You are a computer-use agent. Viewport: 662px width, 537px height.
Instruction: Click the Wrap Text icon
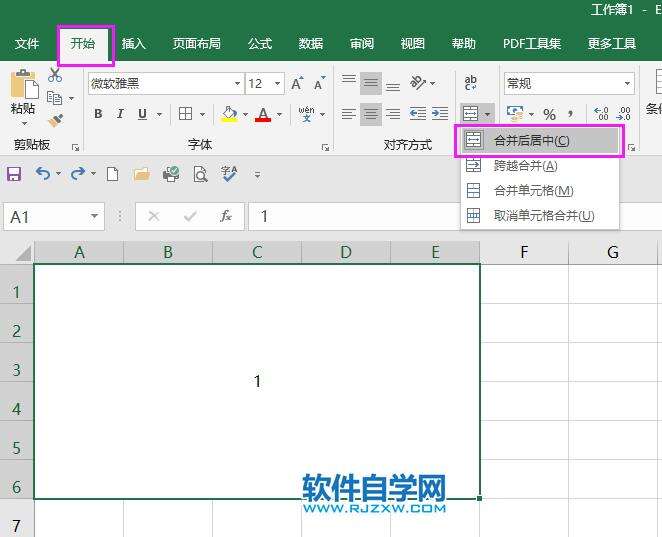click(x=470, y=83)
